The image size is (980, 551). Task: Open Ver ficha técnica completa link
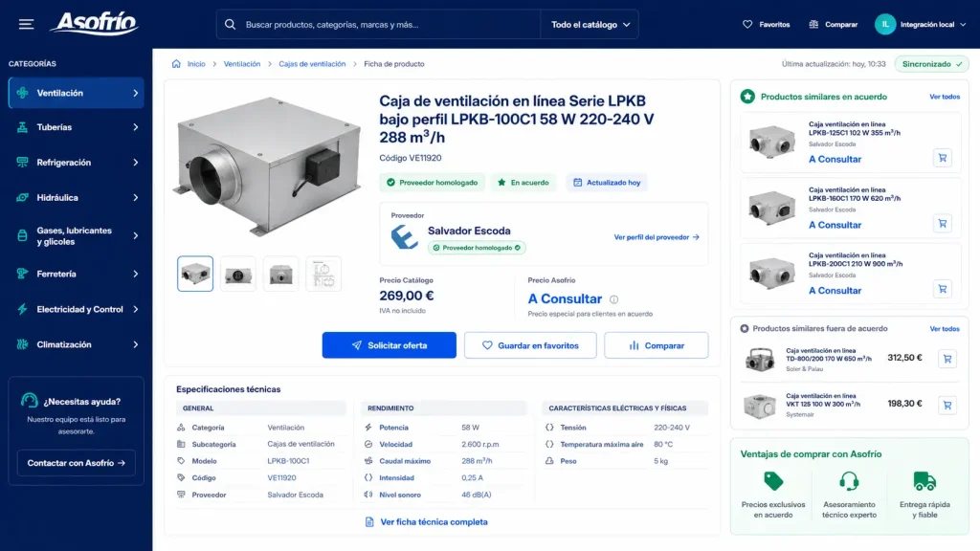[x=426, y=521]
